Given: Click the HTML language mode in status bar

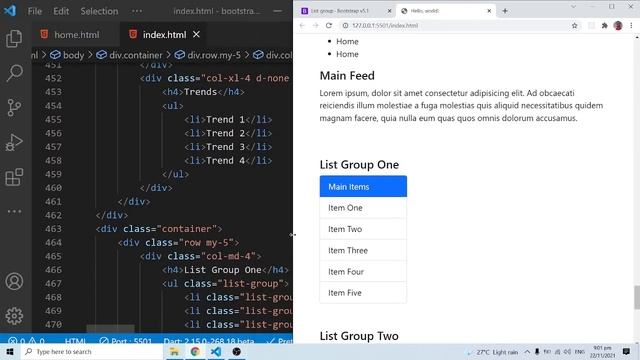Looking at the screenshot, I should click(75, 341).
